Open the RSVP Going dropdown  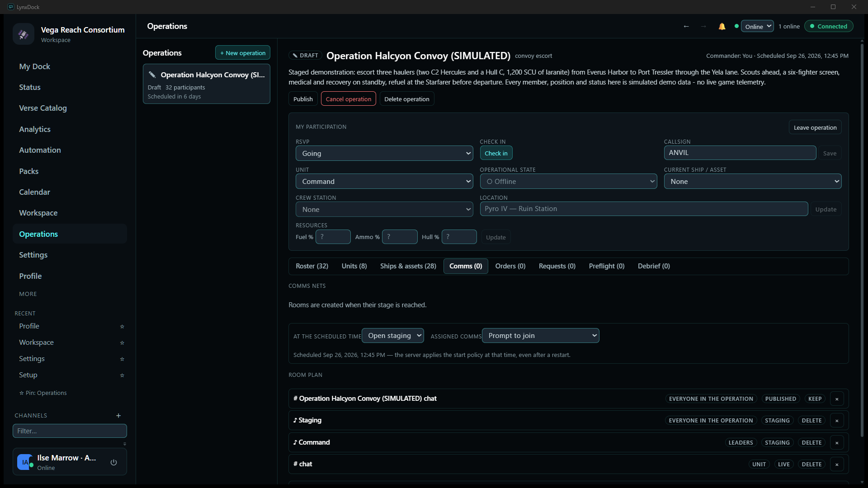coord(384,154)
